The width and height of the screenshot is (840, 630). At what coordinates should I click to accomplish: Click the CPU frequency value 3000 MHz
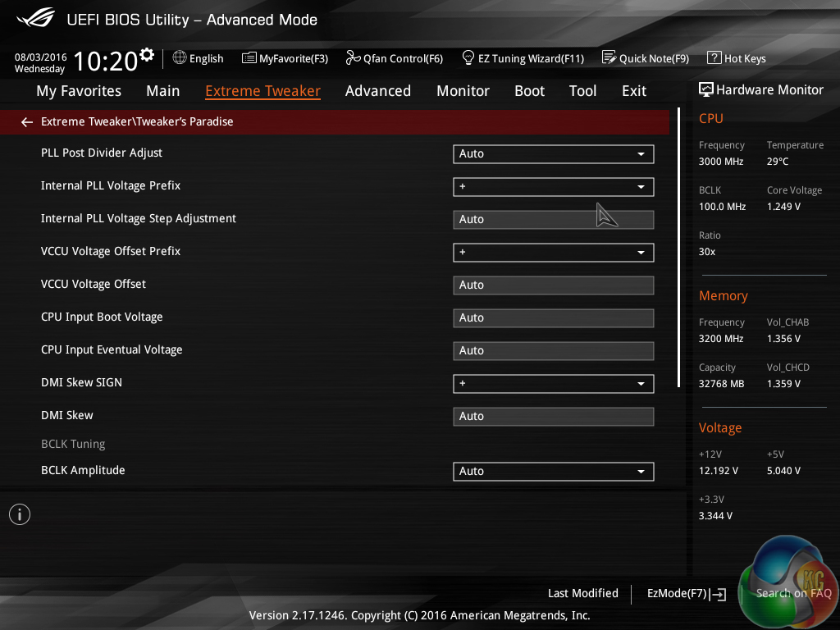pos(721,162)
